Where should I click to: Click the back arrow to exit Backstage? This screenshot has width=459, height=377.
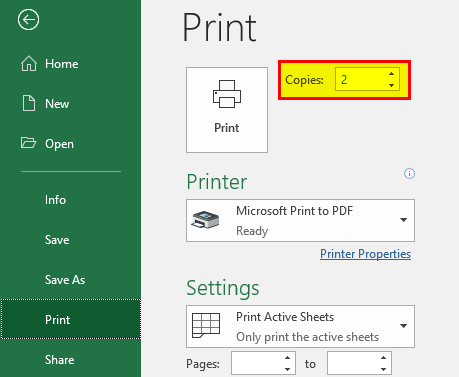point(28,20)
